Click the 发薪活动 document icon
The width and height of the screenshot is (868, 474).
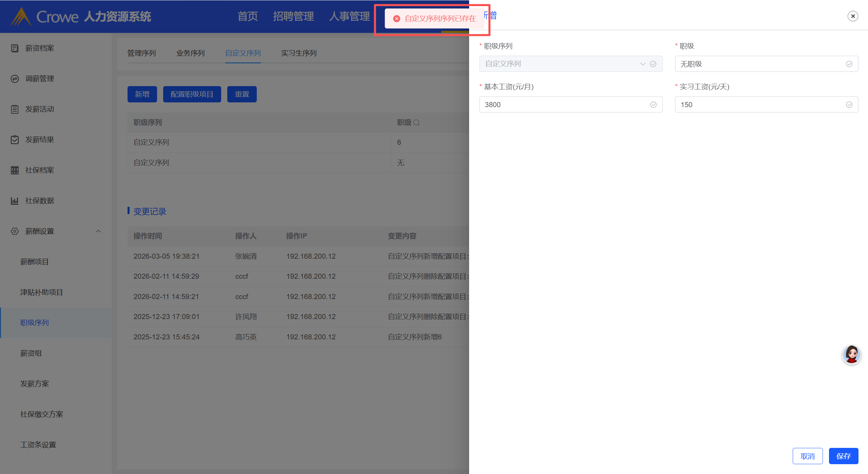click(15, 109)
